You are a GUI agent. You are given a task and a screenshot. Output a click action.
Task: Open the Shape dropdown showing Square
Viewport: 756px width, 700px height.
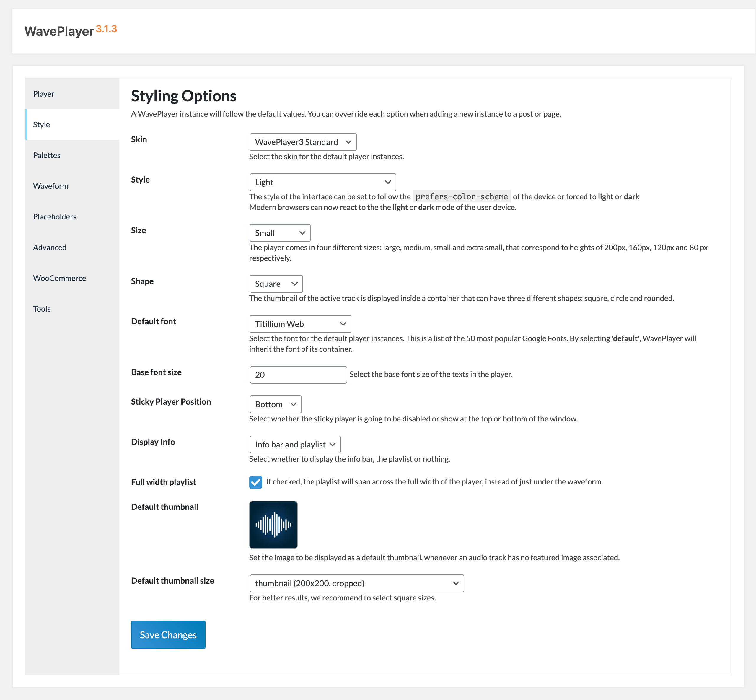tap(276, 284)
